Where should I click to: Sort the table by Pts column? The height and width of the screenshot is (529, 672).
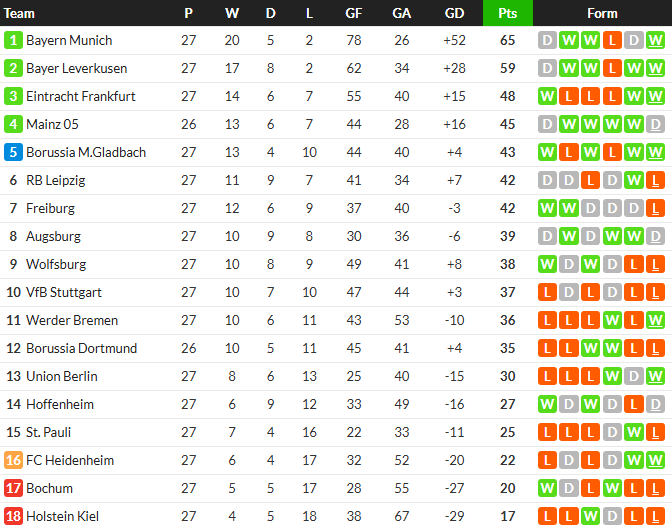508,13
